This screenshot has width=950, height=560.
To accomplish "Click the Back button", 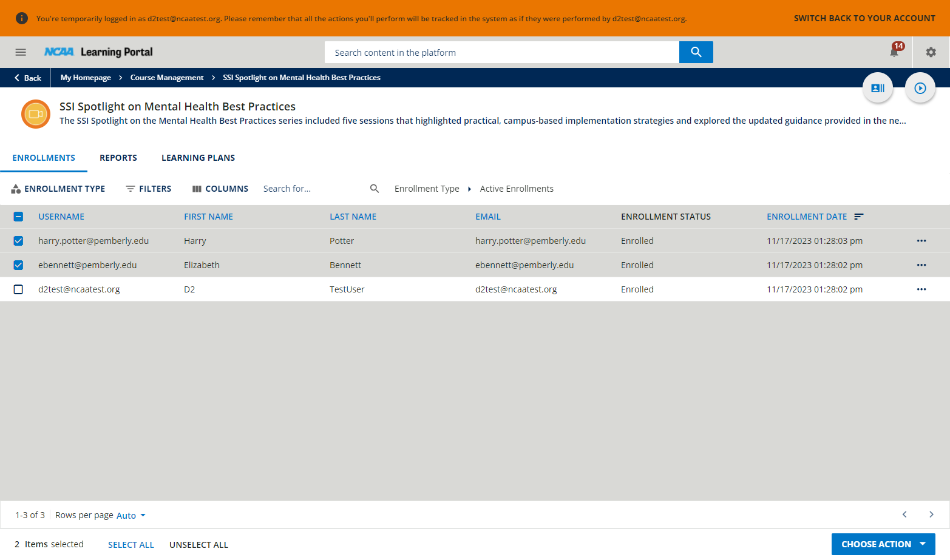I will coord(28,78).
